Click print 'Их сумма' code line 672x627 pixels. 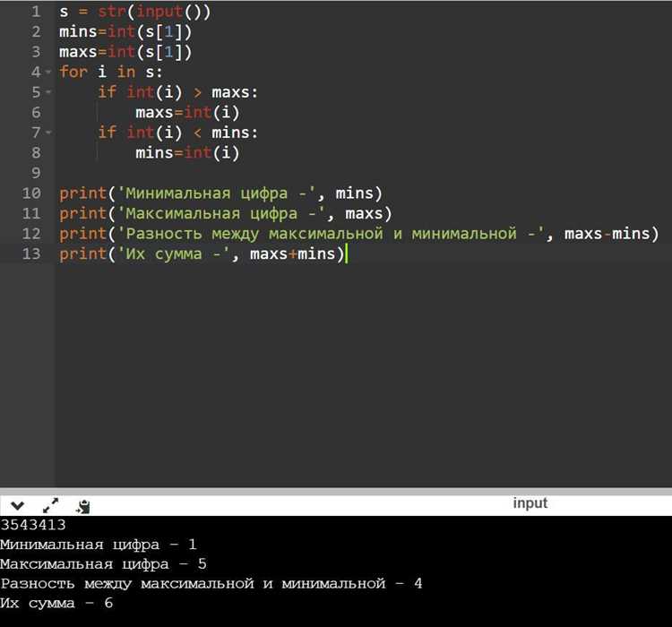(x=202, y=253)
